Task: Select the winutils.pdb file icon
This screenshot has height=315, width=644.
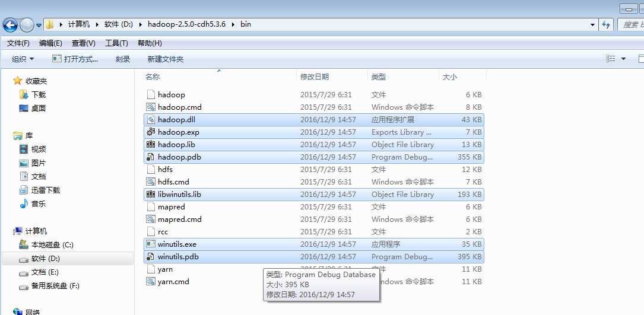Action: coord(151,257)
